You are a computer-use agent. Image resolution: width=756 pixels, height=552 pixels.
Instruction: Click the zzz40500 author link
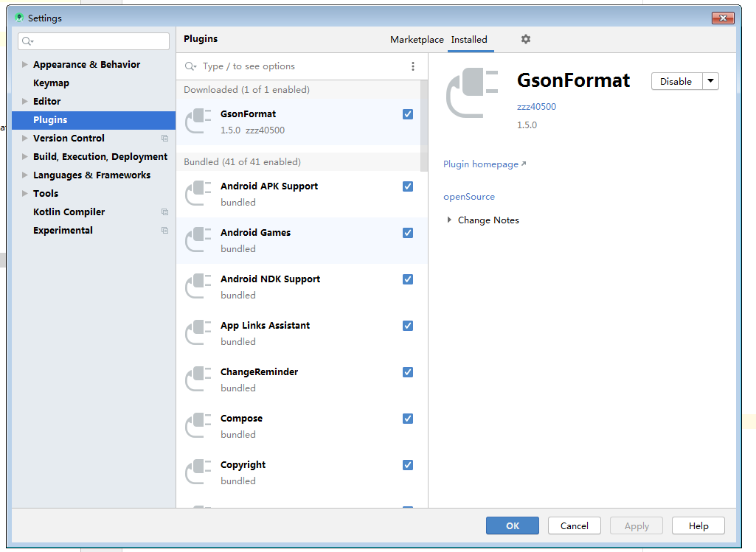click(x=536, y=106)
